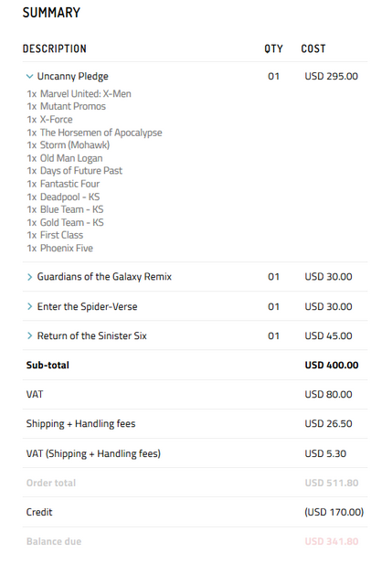This screenshot has height=585, width=392.
Task: Expand Guardians of the Galaxy Remix details
Action: [x=29, y=277]
